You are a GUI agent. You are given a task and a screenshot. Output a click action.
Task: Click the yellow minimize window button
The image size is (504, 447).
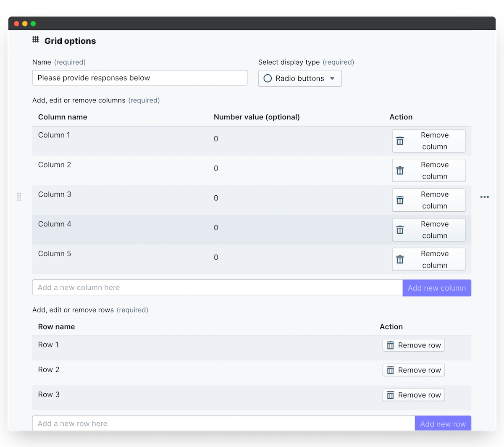pos(25,24)
